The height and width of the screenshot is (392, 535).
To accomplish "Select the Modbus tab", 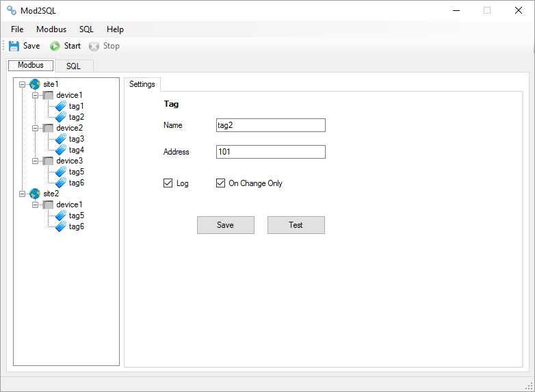I will (x=31, y=65).
